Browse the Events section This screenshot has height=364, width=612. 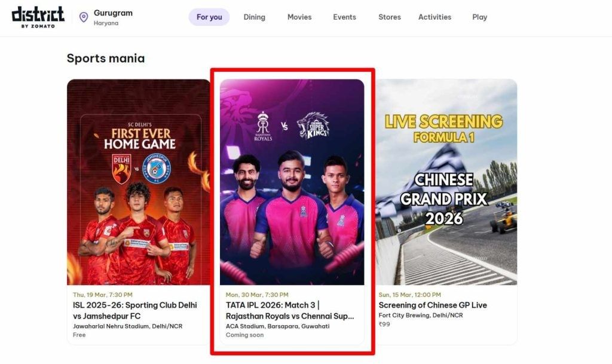click(x=344, y=17)
